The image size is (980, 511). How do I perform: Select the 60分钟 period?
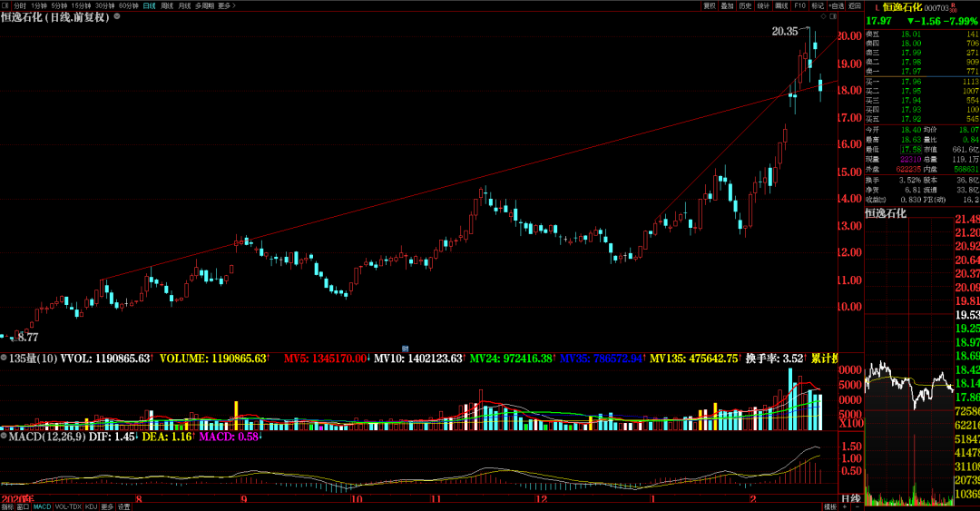tap(129, 5)
